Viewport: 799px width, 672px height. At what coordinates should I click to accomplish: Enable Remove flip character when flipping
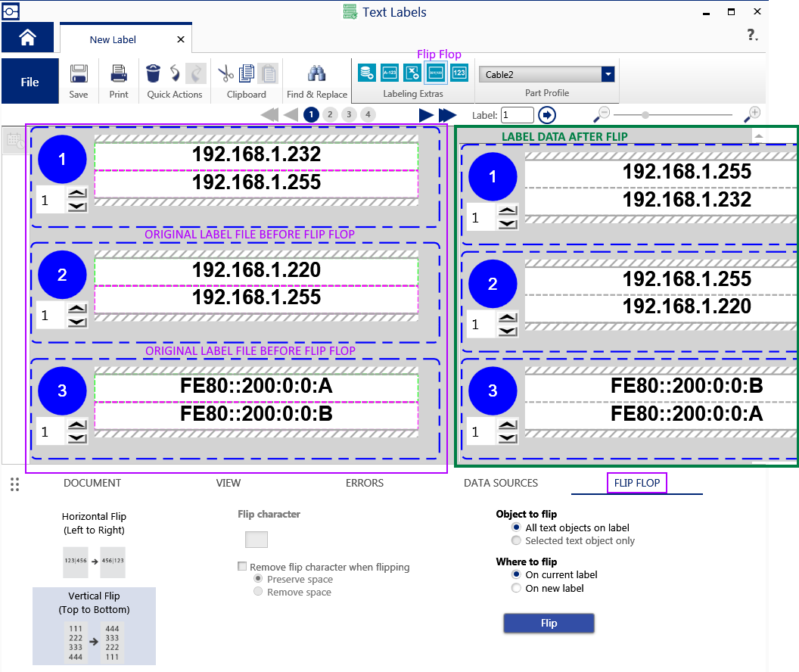pos(243,567)
